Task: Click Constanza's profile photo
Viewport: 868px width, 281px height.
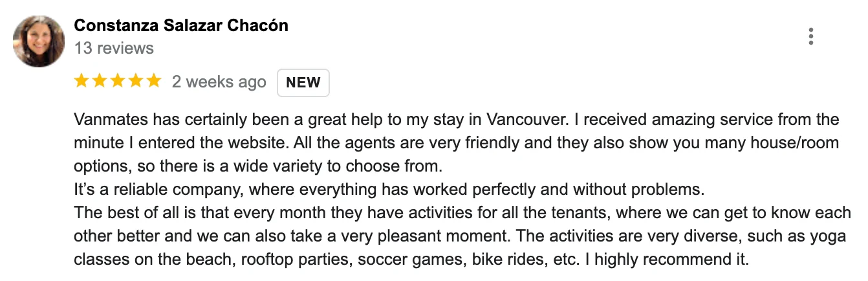Action: click(x=39, y=41)
